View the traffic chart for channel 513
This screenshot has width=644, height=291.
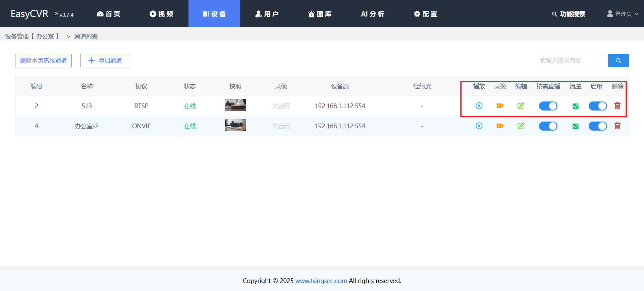[x=575, y=106]
